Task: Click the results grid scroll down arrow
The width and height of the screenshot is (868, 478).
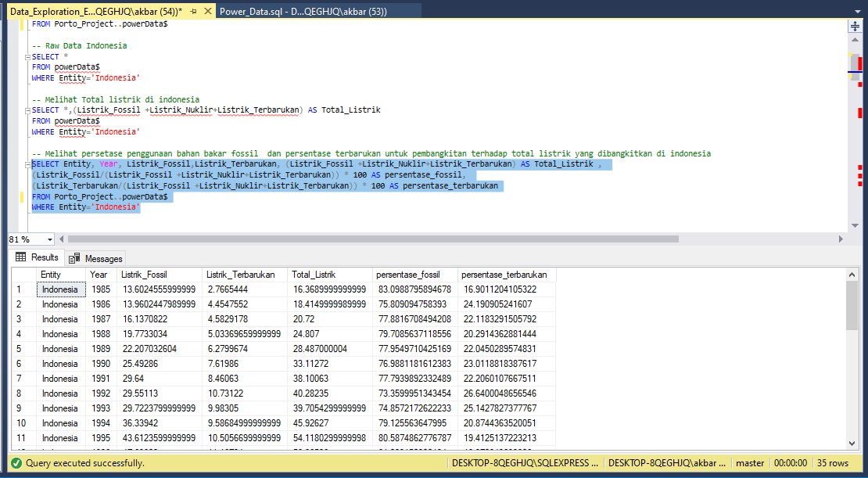Action: 852,443
